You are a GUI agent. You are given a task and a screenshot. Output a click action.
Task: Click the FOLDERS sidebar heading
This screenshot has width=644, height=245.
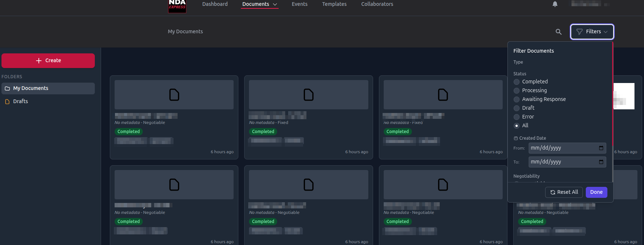coord(12,77)
